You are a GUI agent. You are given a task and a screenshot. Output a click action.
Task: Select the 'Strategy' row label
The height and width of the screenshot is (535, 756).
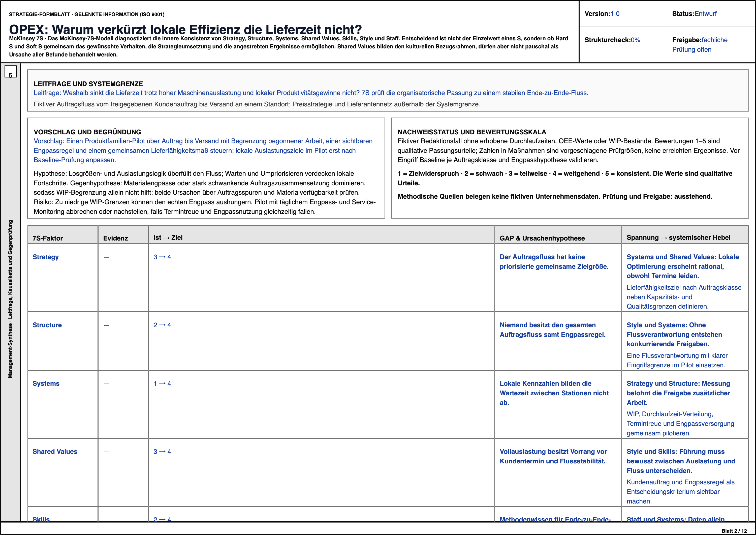coord(45,257)
